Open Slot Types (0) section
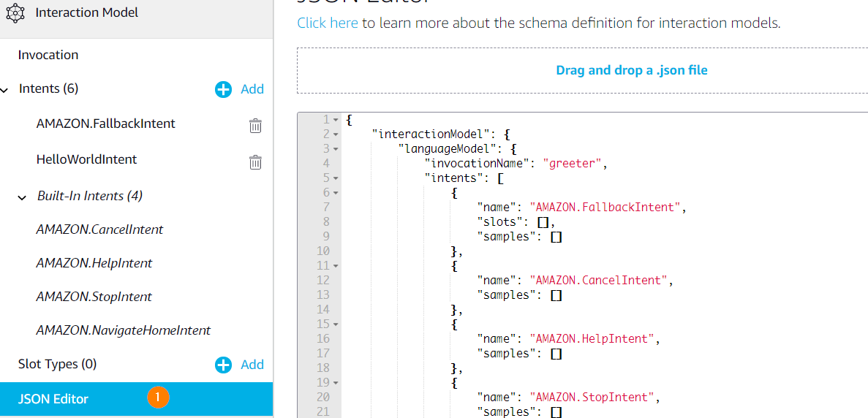This screenshot has height=418, width=868. (x=58, y=365)
